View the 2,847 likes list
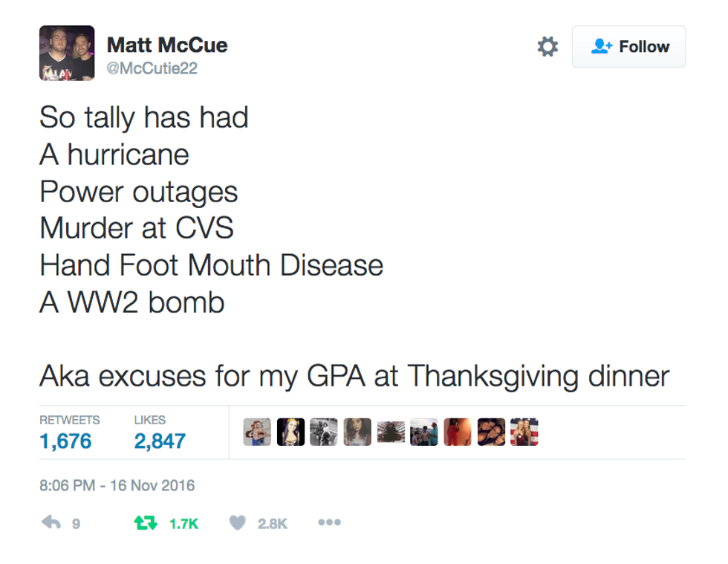 (160, 441)
